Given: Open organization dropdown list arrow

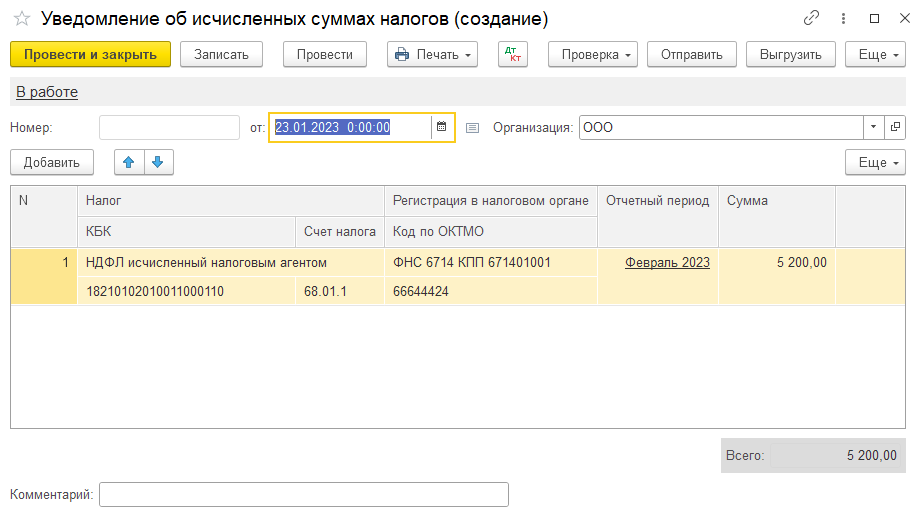Looking at the screenshot, I should (x=872, y=127).
